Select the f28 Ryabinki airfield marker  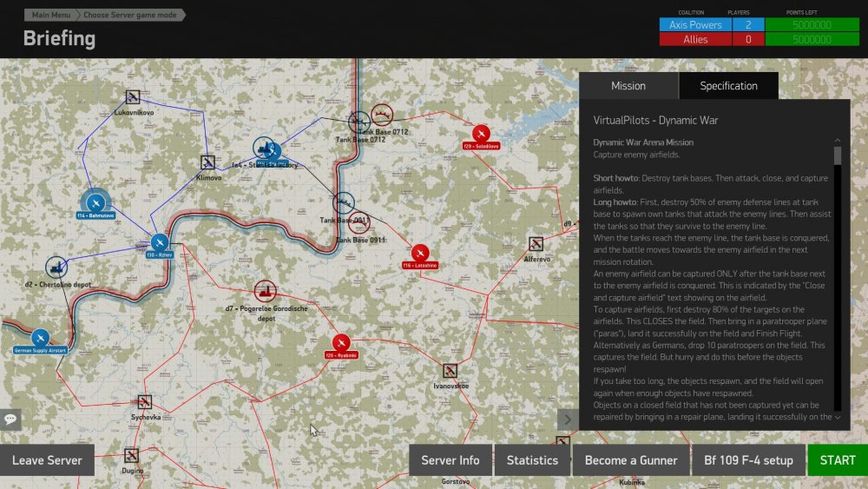click(341, 343)
